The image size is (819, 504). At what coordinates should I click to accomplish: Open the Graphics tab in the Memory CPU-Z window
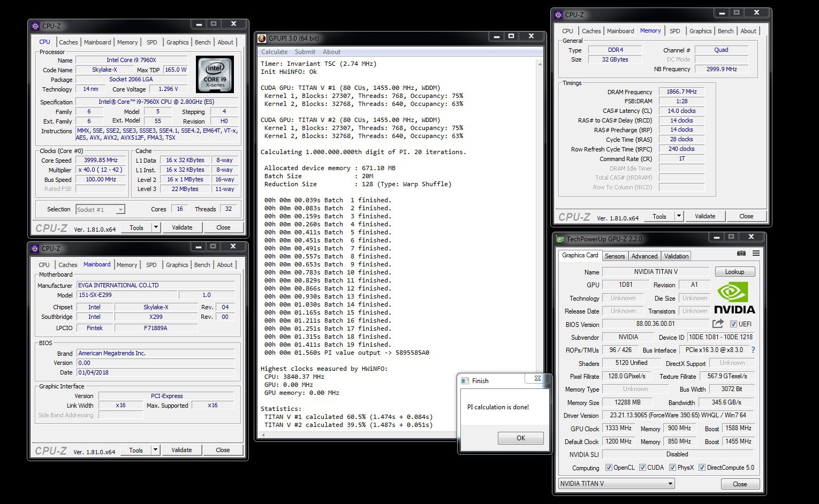pyautogui.click(x=701, y=31)
